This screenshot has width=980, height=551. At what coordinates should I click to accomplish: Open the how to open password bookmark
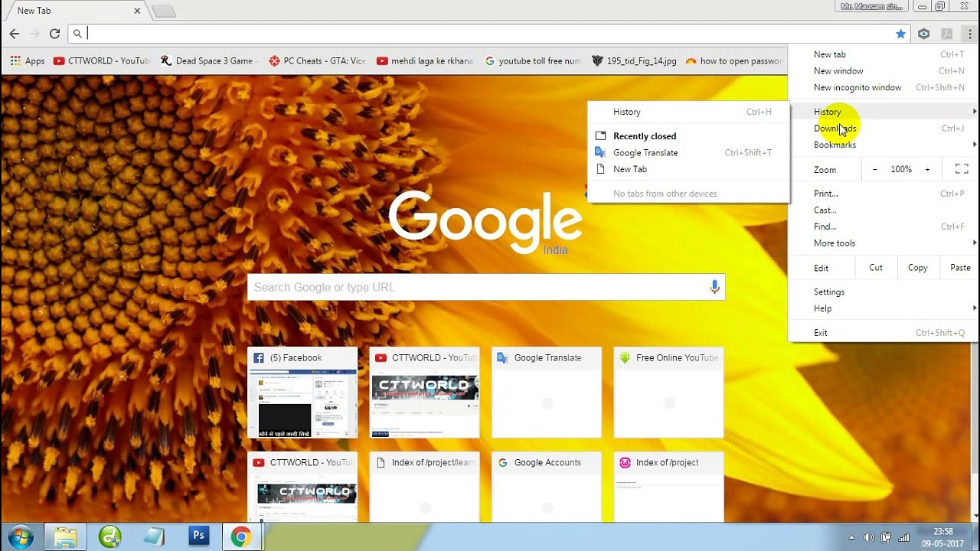[734, 61]
